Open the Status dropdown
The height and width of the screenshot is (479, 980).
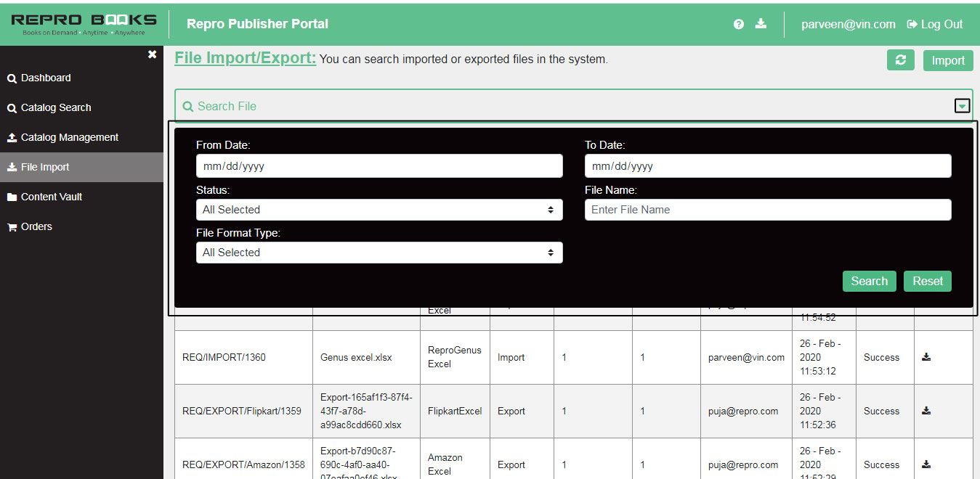pos(378,209)
